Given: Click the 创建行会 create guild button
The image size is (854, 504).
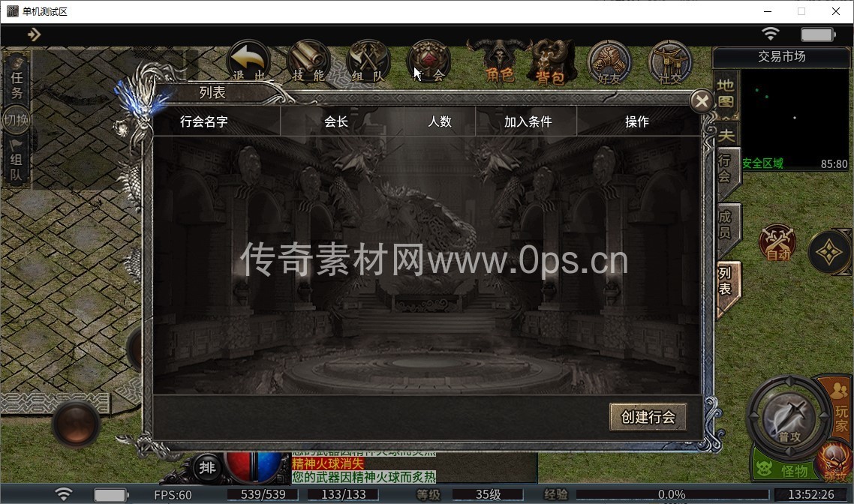Looking at the screenshot, I should (x=648, y=417).
